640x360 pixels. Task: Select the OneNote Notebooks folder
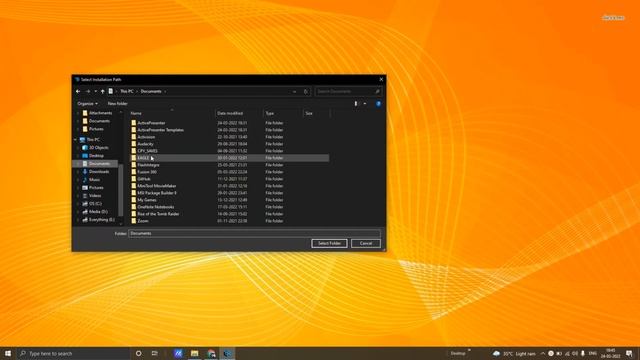click(x=156, y=207)
